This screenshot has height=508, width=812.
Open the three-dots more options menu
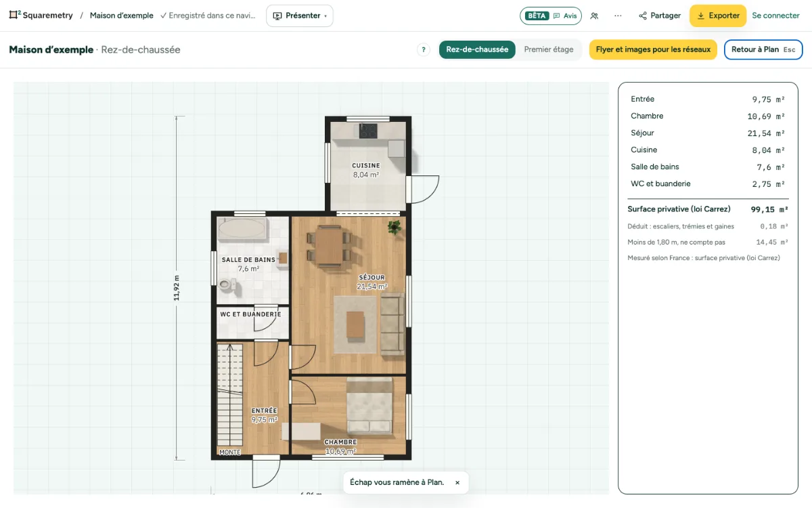coord(618,16)
